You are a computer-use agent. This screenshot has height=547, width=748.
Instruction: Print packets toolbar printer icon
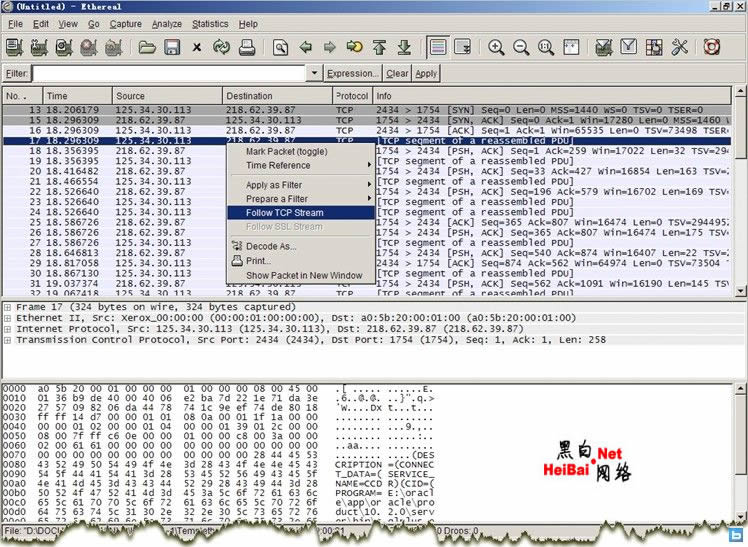247,47
